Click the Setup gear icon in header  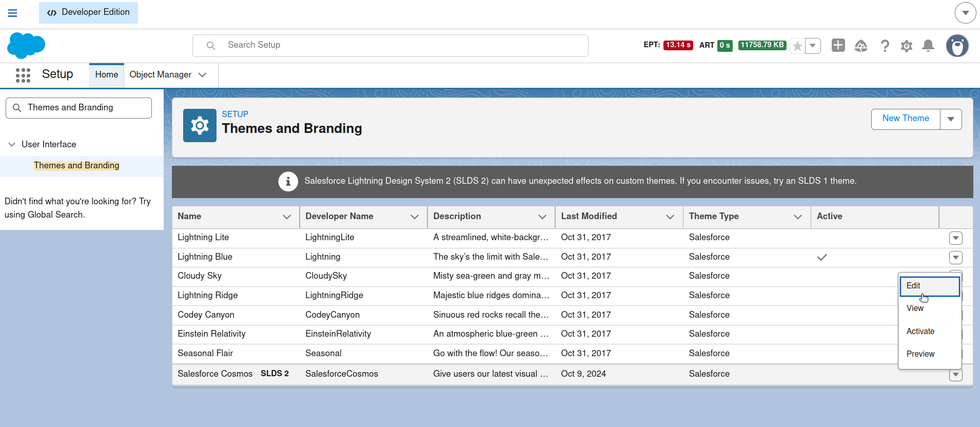[907, 46]
